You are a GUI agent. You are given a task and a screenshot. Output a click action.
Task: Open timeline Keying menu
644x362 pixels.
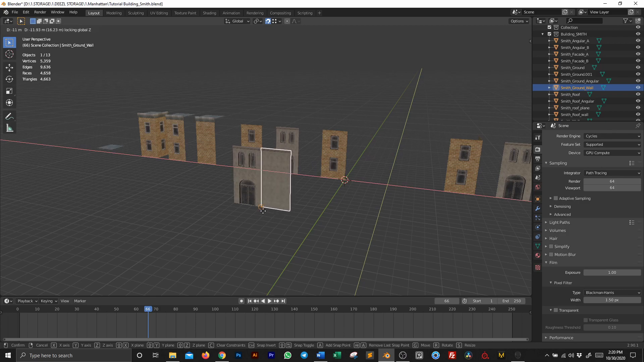pyautogui.click(x=49, y=301)
